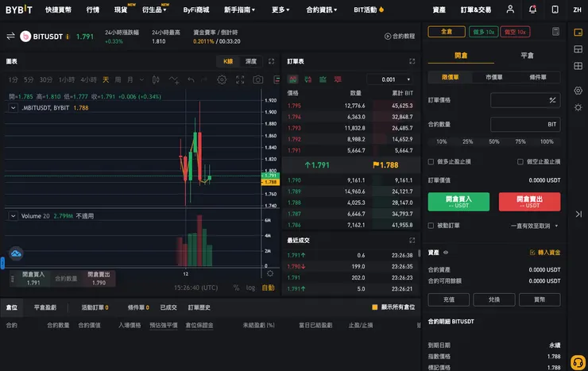Open the 新手指南 dropdown menu
This screenshot has height=371, width=588.
point(239,10)
